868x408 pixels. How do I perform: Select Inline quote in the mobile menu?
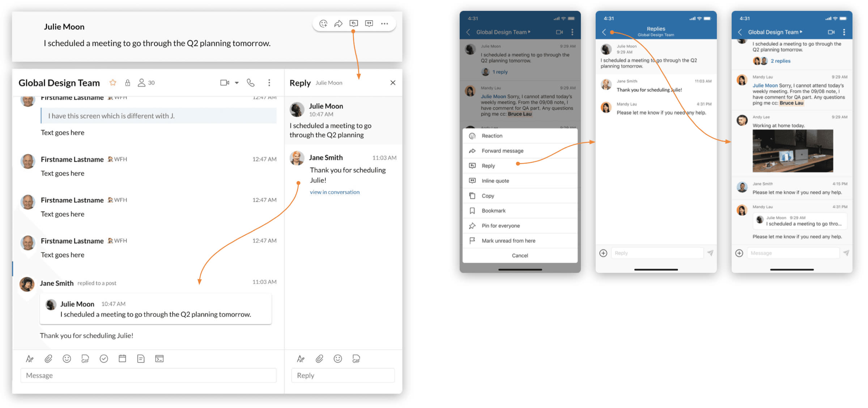coord(520,181)
